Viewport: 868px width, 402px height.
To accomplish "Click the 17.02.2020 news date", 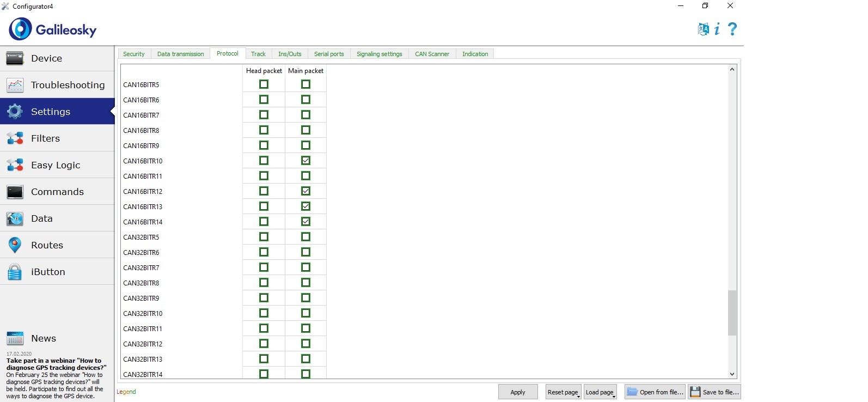I will tap(19, 354).
